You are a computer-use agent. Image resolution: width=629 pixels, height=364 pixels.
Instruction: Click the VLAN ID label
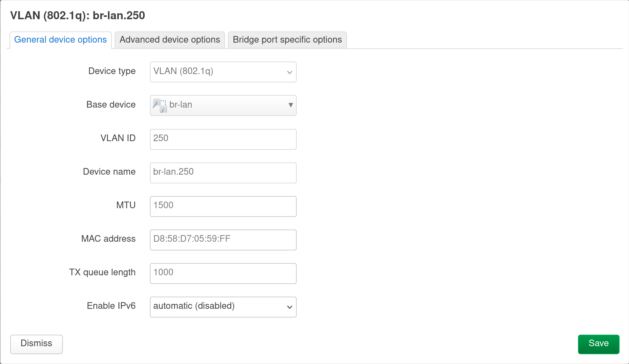click(x=117, y=138)
